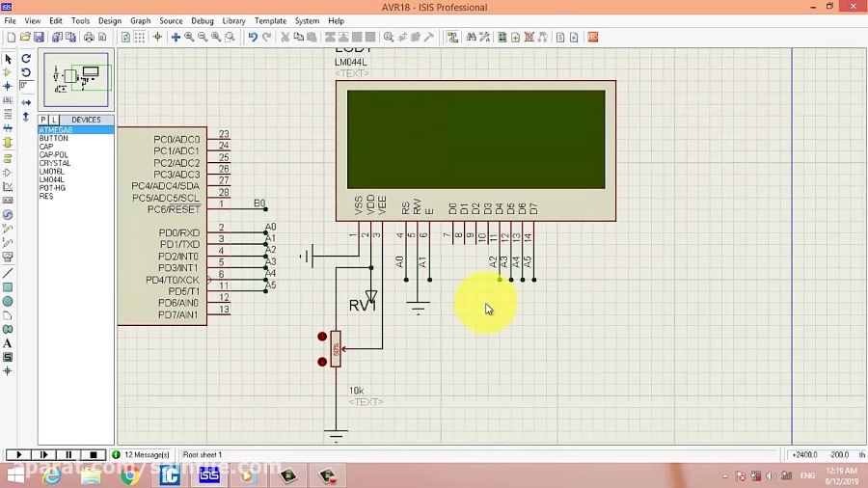The image size is (868, 488).
Task: Click the upper red dot on RV1 potentiometer
Action: pyautogui.click(x=322, y=337)
